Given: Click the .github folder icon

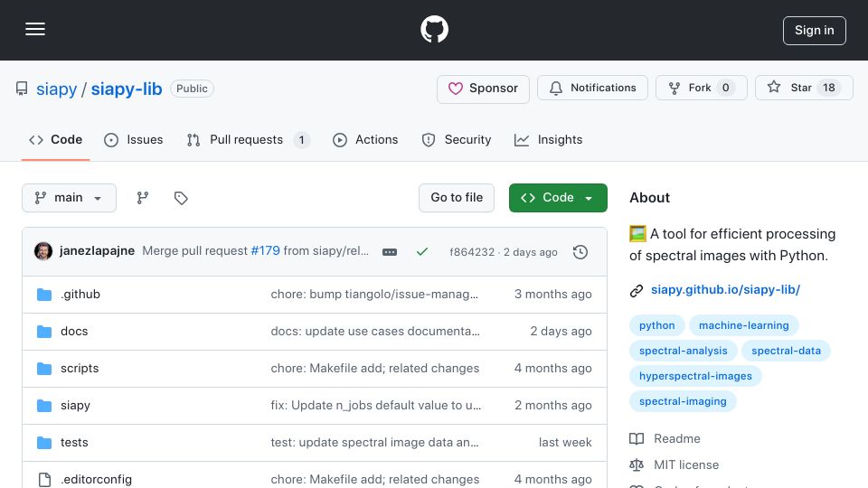Looking at the screenshot, I should tap(44, 295).
